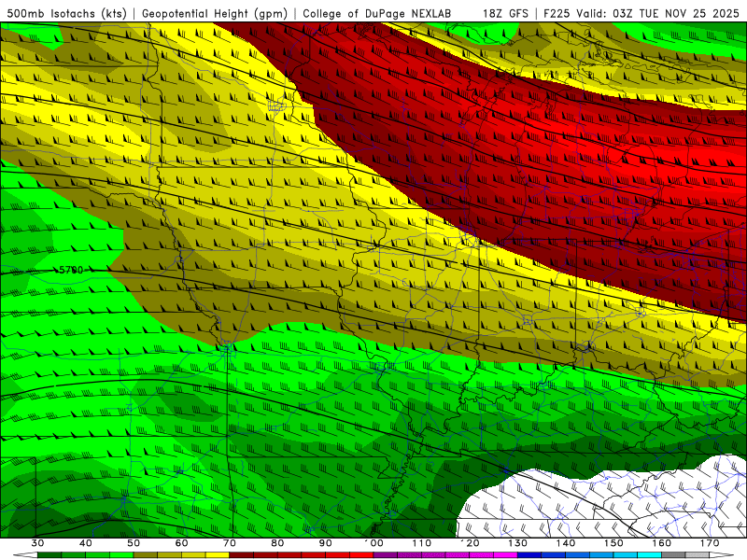Click the legend value '150'
Screen dimensions: 747x560
tap(614, 543)
